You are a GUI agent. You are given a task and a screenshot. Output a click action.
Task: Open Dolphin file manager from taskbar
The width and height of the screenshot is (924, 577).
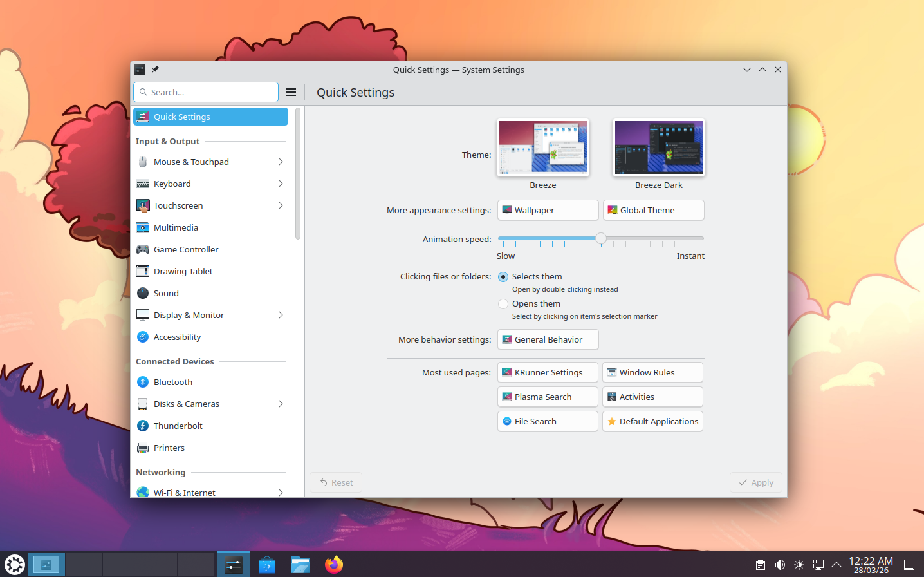[300, 565]
